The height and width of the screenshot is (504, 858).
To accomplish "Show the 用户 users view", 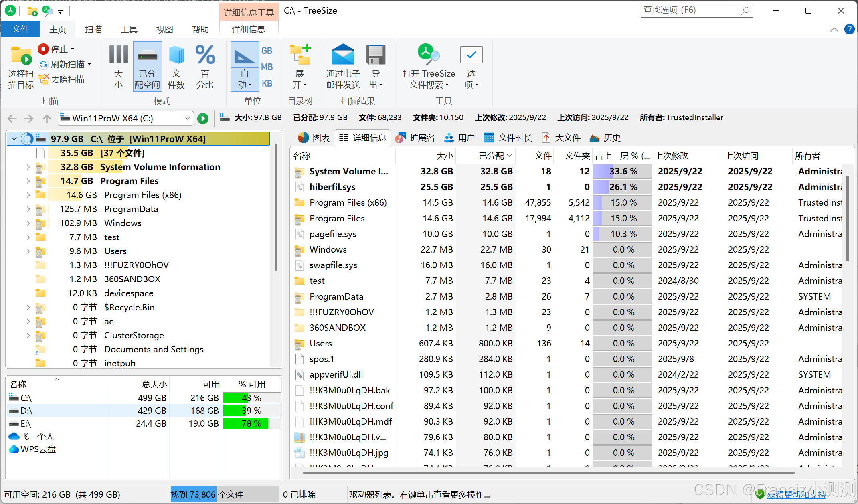I will tap(459, 138).
